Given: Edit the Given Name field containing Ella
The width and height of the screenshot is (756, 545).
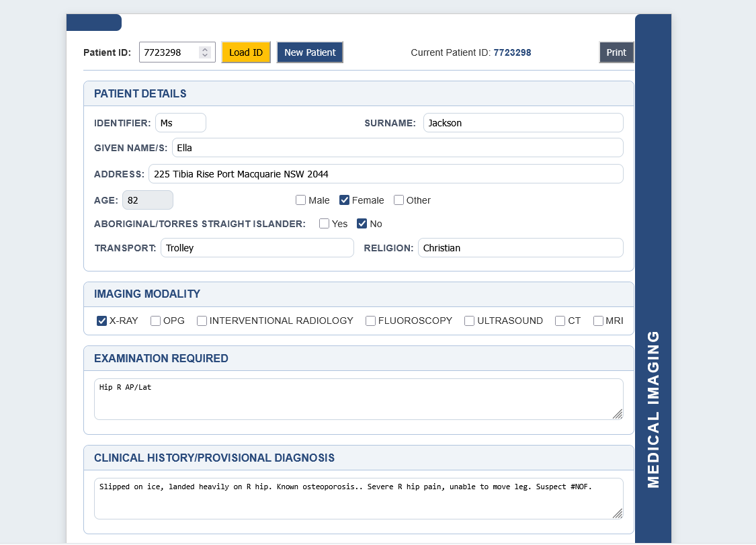Looking at the screenshot, I should click(397, 148).
